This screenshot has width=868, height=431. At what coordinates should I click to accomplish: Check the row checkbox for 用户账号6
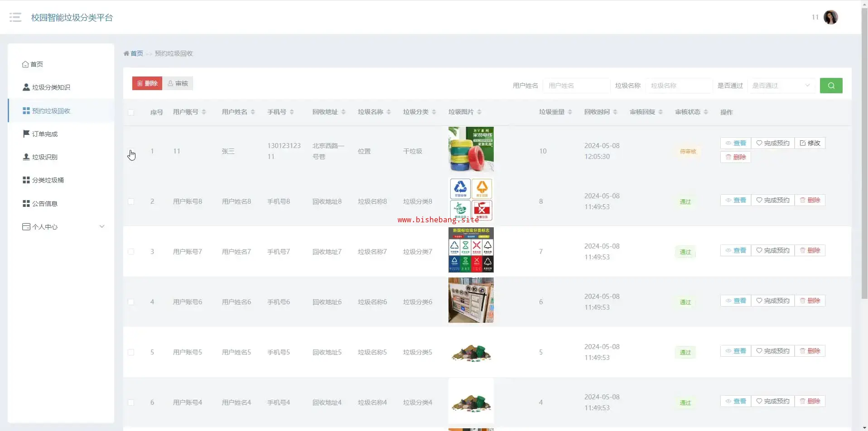[x=131, y=302]
